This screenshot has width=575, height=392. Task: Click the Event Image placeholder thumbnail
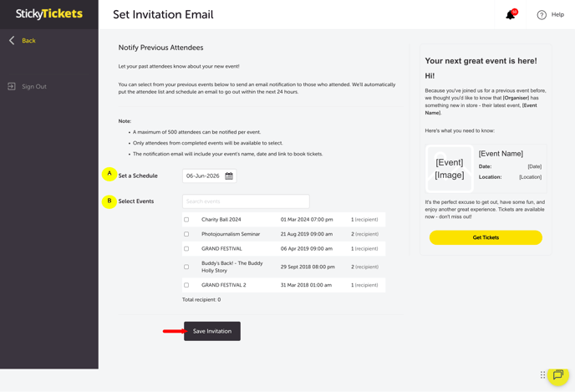pyautogui.click(x=450, y=169)
